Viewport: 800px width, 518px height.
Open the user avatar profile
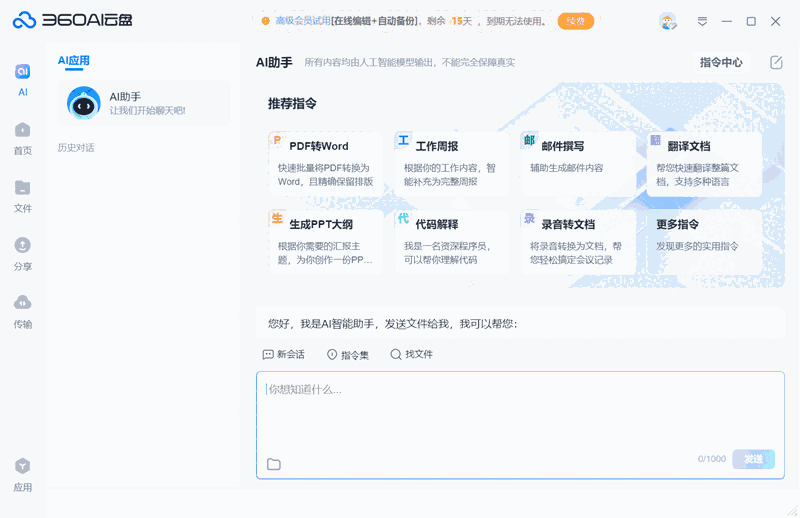(x=667, y=21)
